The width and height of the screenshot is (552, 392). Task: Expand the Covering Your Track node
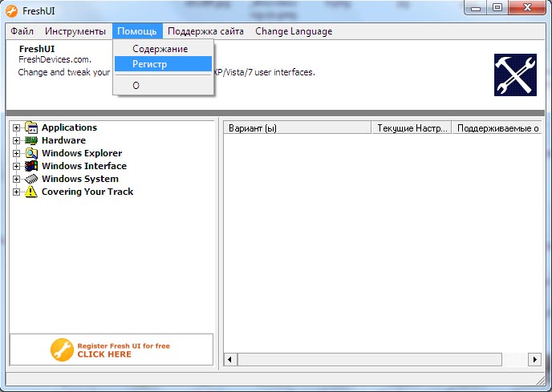pos(16,192)
